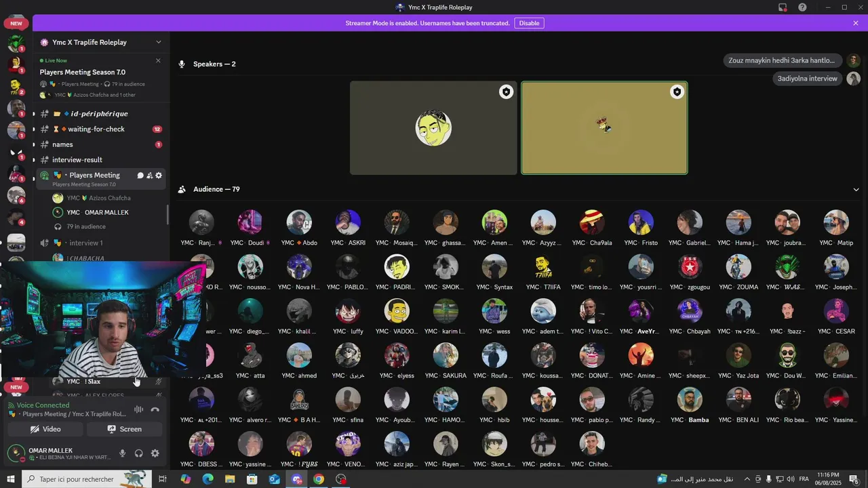Open the Discord inbox icon in title bar

[x=783, y=7]
